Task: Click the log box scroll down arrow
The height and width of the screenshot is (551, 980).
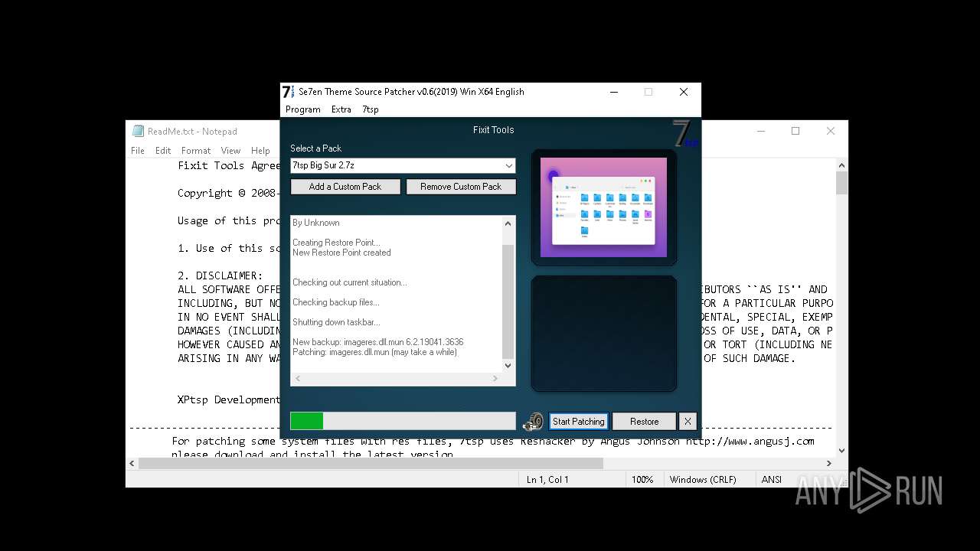Action: 507,366
